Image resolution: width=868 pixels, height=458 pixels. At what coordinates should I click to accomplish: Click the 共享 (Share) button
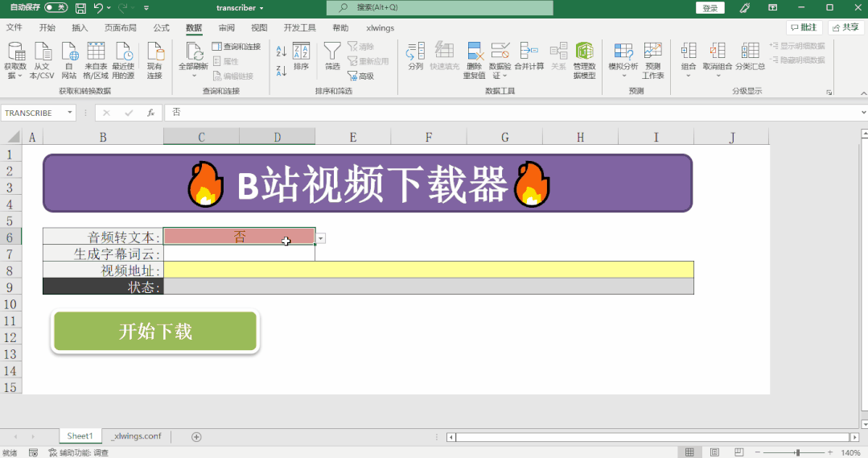coord(845,27)
